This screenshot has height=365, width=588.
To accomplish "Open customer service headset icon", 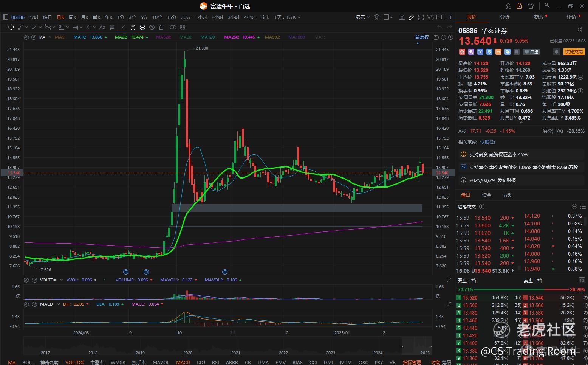I will 508,6.
